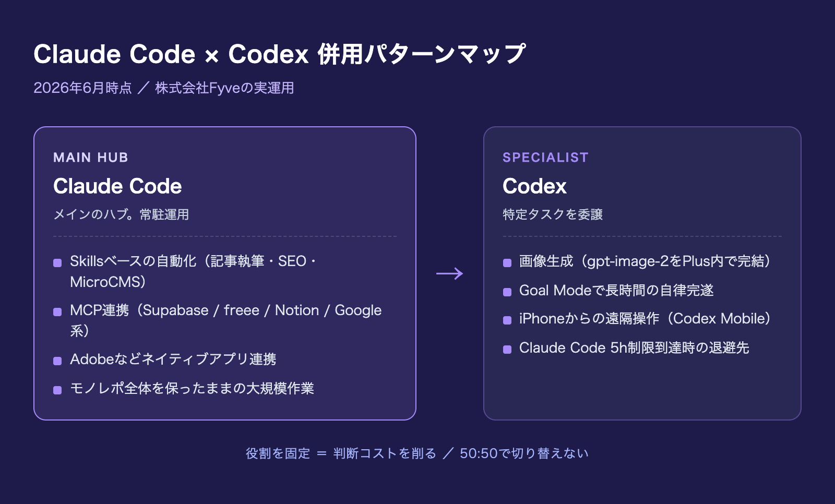Click the "iPhoneからの遠隔操作（Codex Mobile）" bullet text
The height and width of the screenshot is (504, 835).
coord(645,319)
